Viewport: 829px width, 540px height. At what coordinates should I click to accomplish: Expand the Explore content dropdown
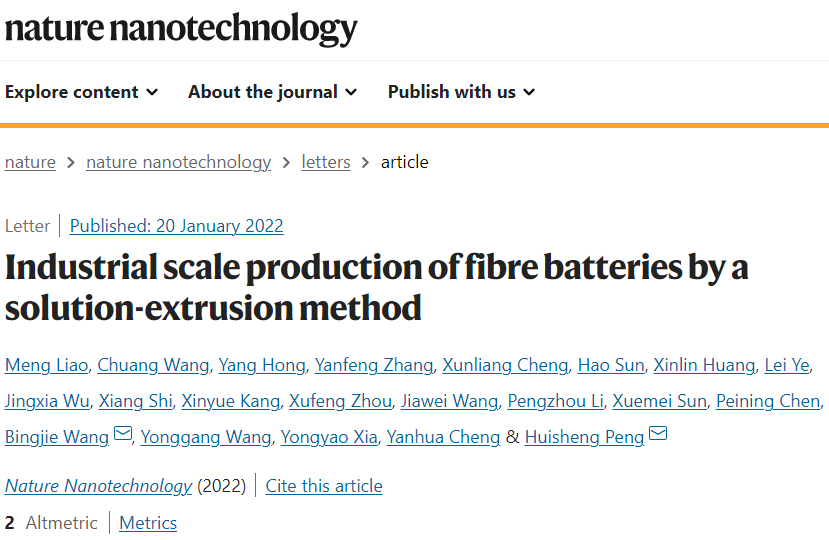[81, 92]
